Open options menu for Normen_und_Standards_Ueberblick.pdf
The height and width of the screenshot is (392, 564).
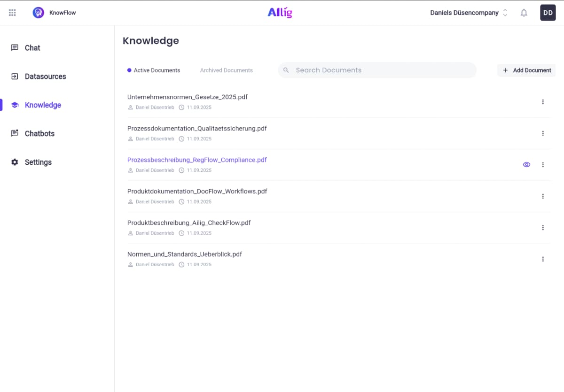click(543, 259)
